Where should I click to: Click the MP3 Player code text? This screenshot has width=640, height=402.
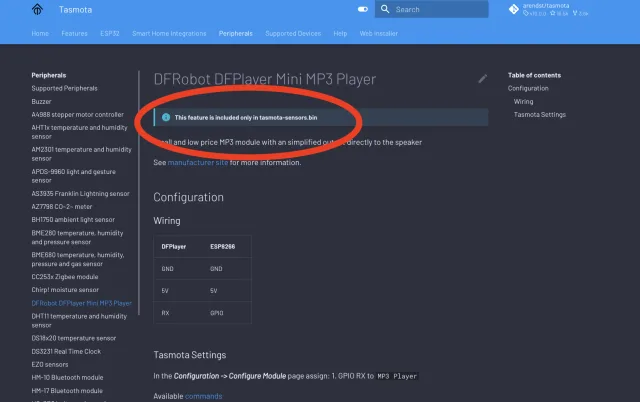point(397,376)
